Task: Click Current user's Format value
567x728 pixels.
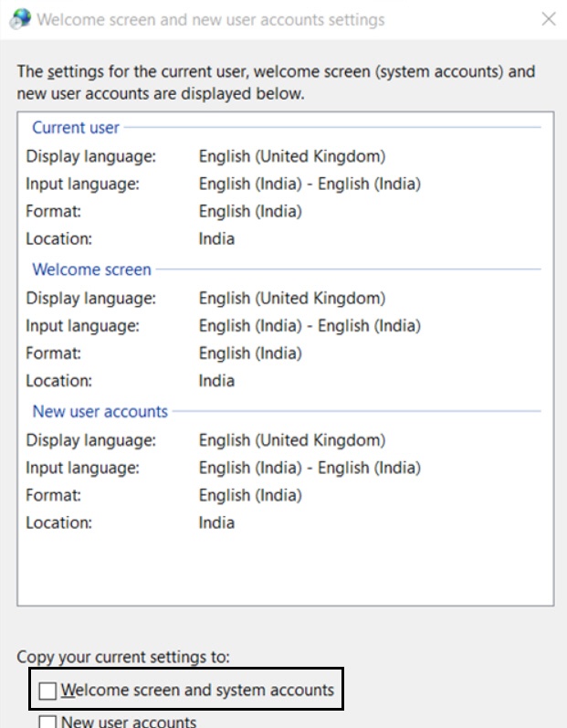Action: [x=250, y=211]
